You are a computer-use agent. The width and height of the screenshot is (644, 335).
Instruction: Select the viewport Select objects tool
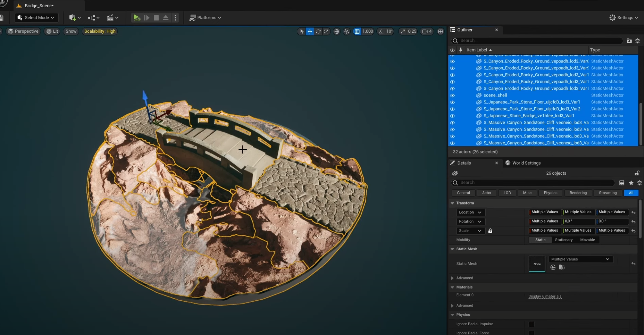click(x=302, y=31)
